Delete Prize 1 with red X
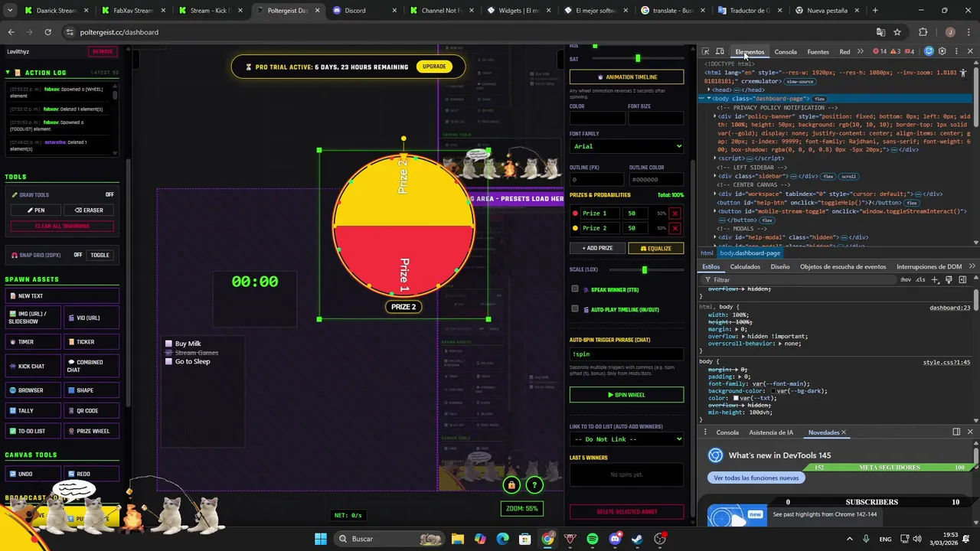The height and width of the screenshot is (551, 980). point(675,214)
